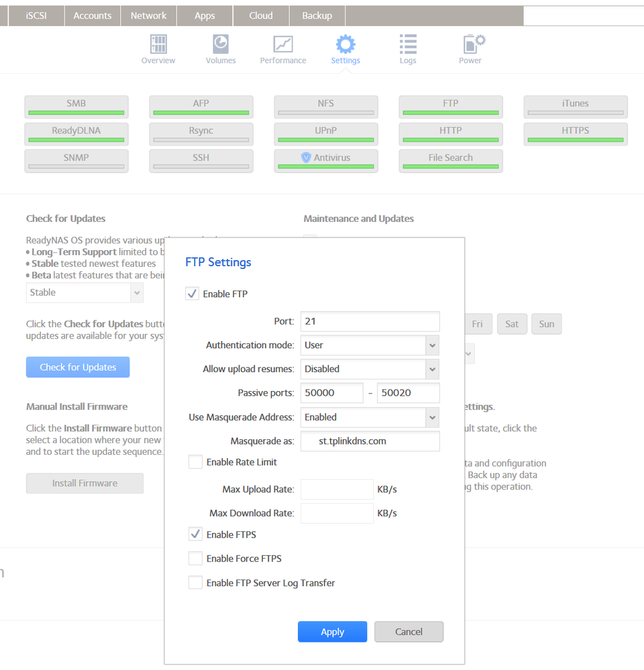Tick the Enable Force FTPS checkbox
Viewport: 644px width, 670px height.
[x=195, y=559]
